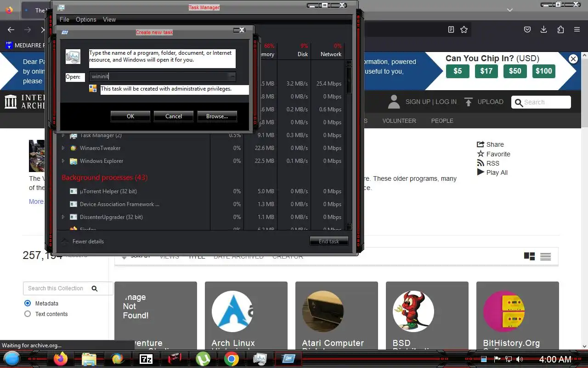This screenshot has height=368, width=588.
Task: Donate $17 button
Action: pos(486,71)
